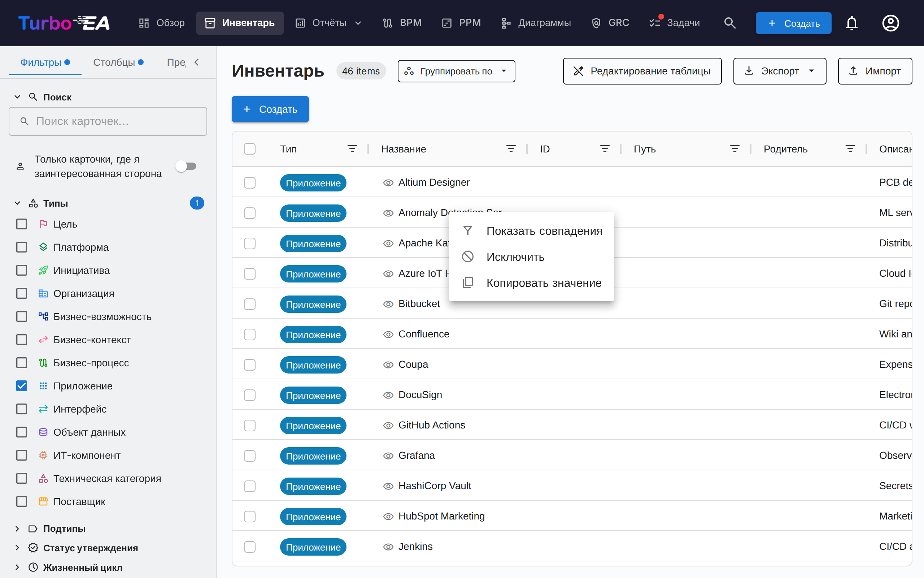The height and width of the screenshot is (578, 924).
Task: Click the Цель flag icon in types list
Action: pyautogui.click(x=43, y=224)
